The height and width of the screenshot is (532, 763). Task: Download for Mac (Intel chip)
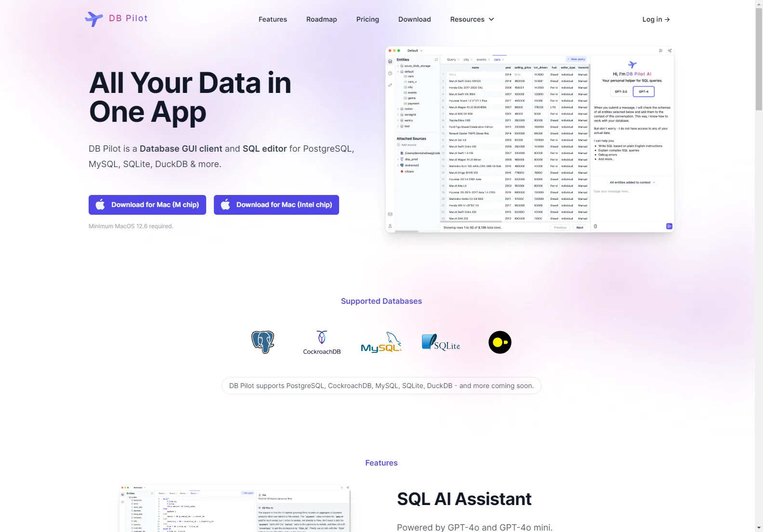[276, 205]
